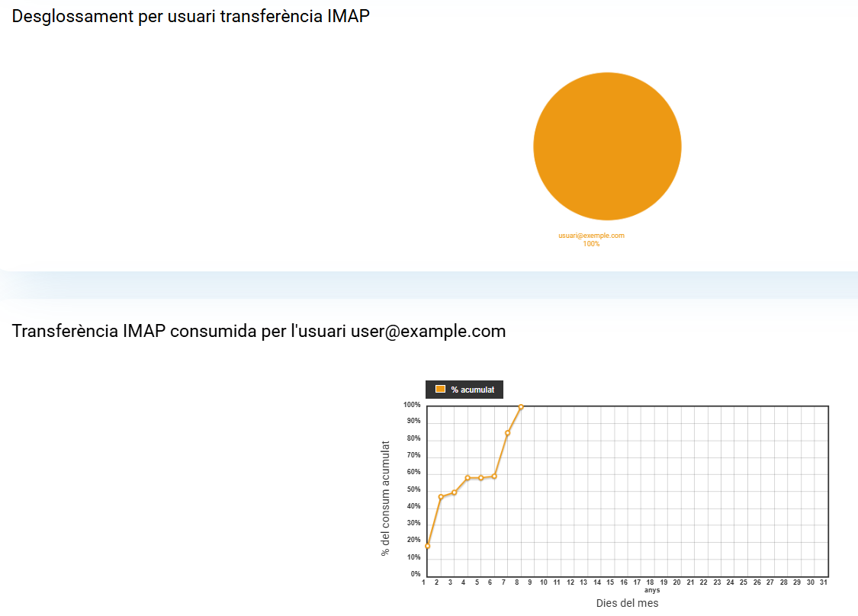Image resolution: width=858 pixels, height=616 pixels.
Task: Select the day 2 data point
Action: pyautogui.click(x=441, y=497)
